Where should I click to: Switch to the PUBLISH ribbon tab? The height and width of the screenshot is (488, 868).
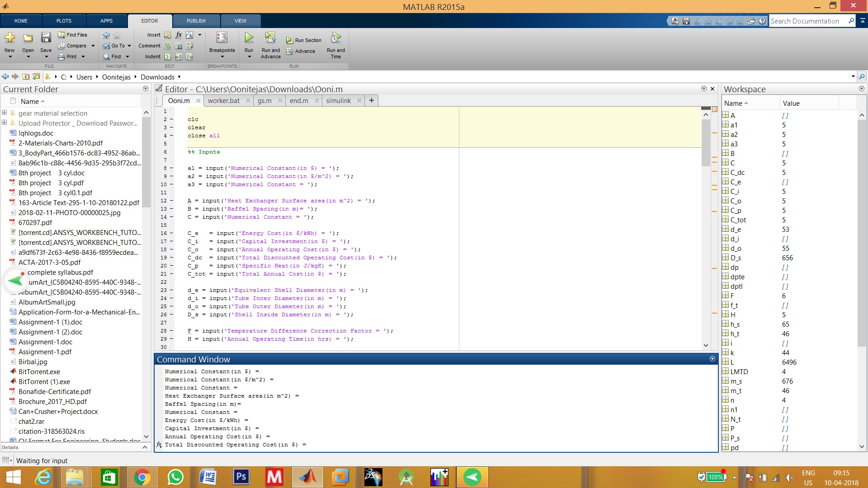(196, 21)
